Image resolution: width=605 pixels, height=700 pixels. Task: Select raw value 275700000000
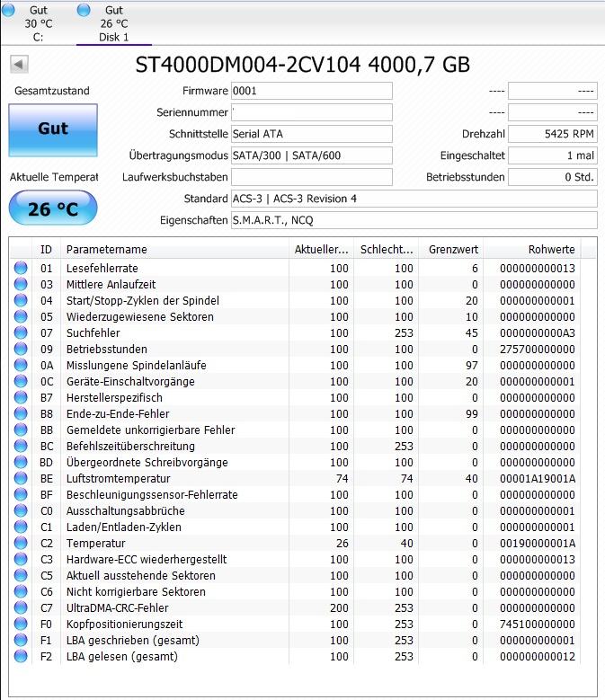pyautogui.click(x=538, y=350)
